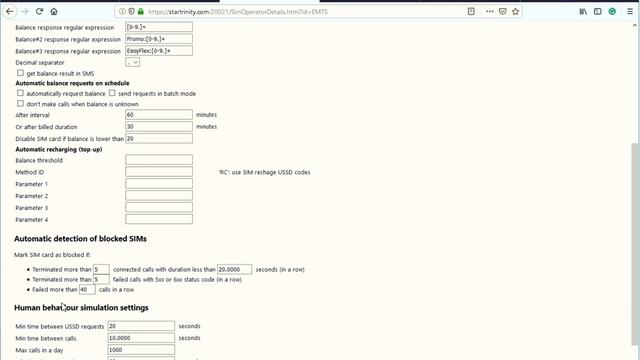Reload the page with refresh icon
This screenshot has height=360, width=640.
point(39,11)
